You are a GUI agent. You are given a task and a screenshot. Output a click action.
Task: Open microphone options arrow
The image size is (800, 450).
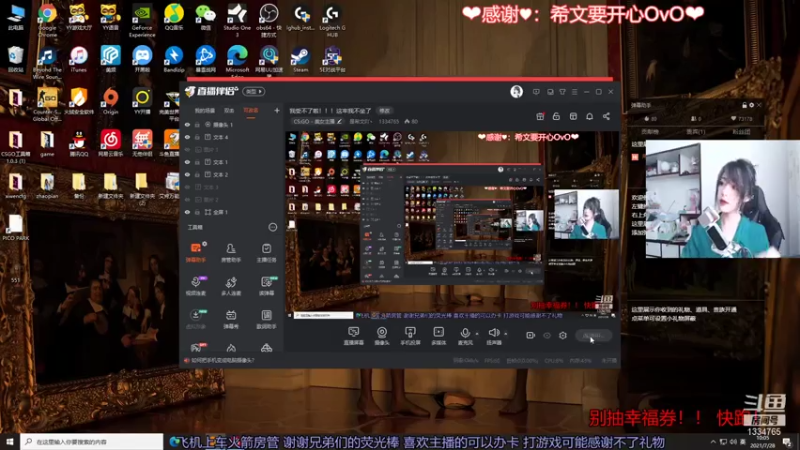477,334
